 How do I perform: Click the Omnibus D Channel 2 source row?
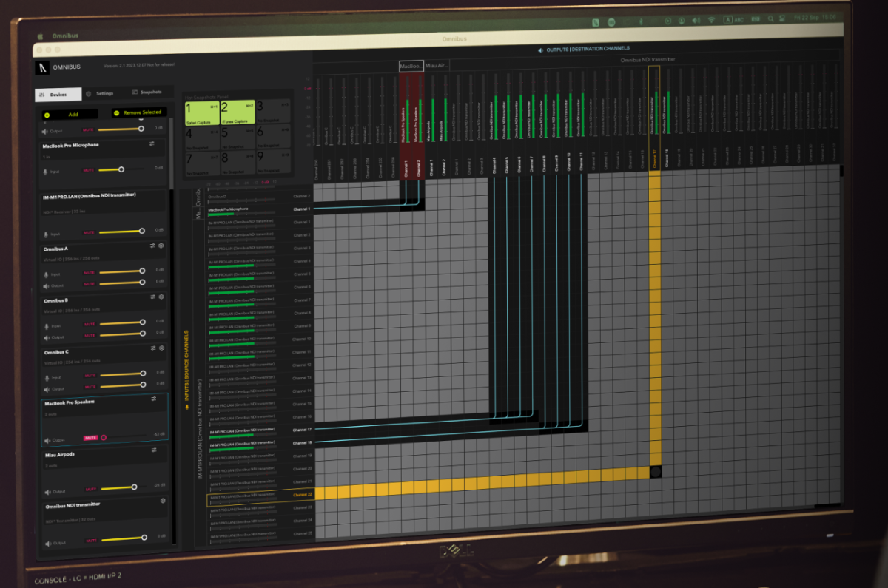pyautogui.click(x=259, y=197)
